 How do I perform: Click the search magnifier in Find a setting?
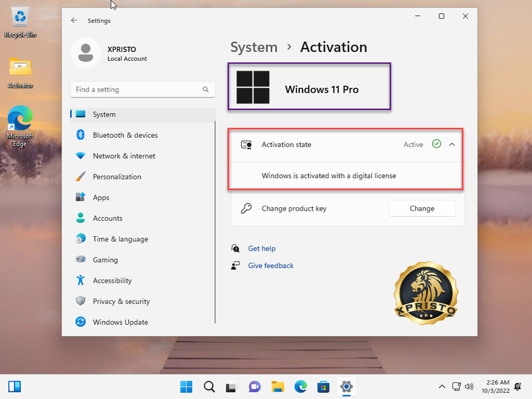coord(206,89)
